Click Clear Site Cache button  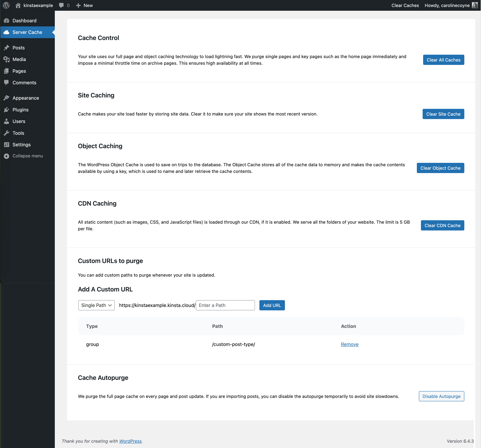click(444, 114)
